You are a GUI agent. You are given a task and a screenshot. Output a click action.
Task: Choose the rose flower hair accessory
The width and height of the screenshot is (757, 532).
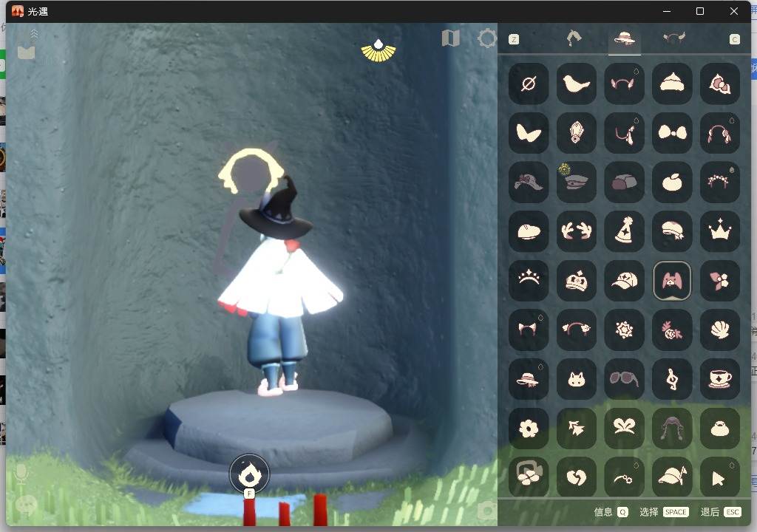point(672,330)
